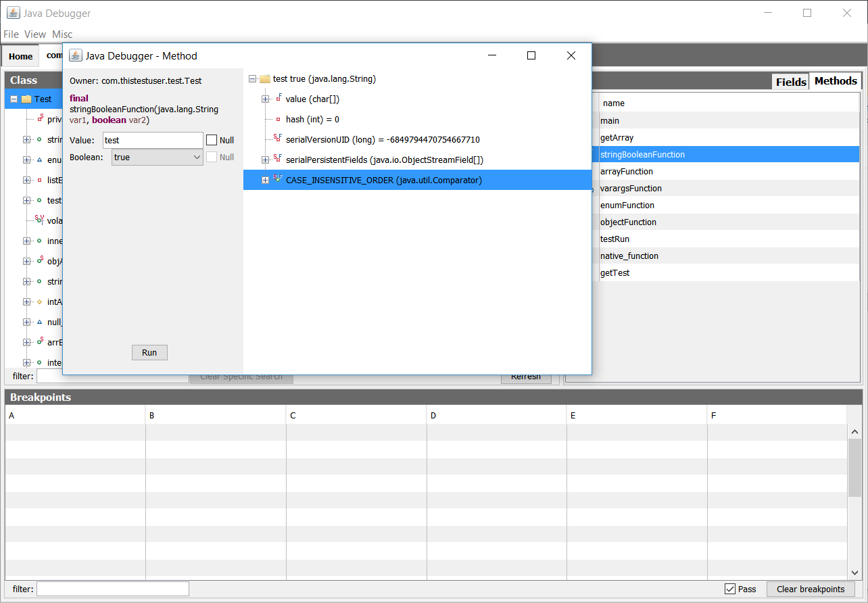This screenshot has width=868, height=603.
Task: Tick the Null checkbox next to the Value field
Action: tap(212, 140)
